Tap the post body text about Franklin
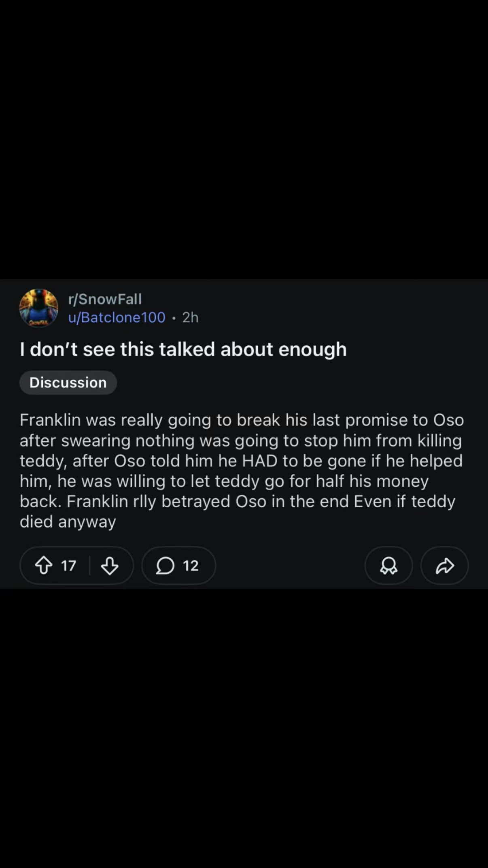 242,471
